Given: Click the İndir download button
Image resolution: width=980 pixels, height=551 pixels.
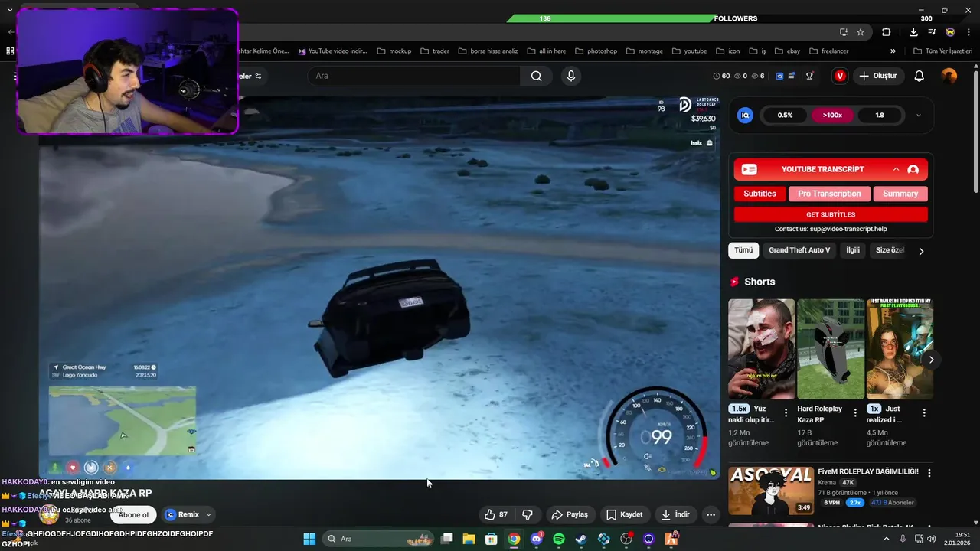Looking at the screenshot, I should click(x=676, y=514).
